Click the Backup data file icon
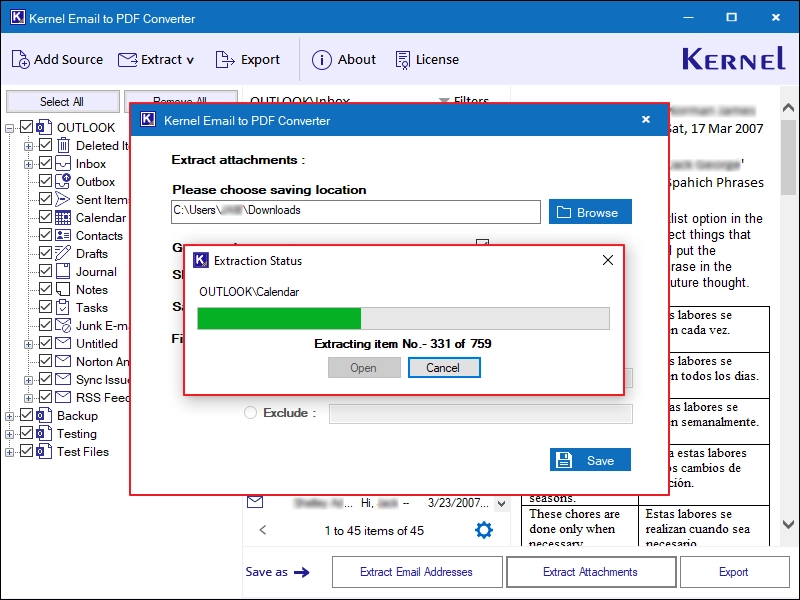The image size is (800, 600). click(44, 415)
